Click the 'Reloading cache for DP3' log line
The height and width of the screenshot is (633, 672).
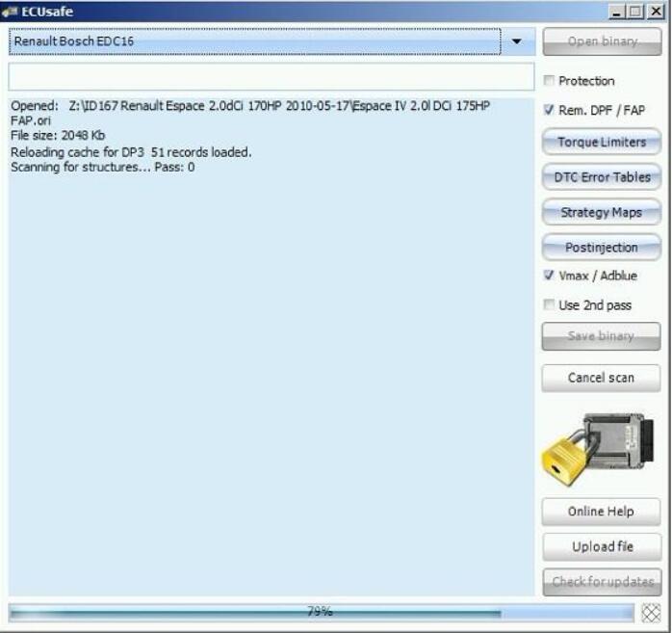pyautogui.click(x=131, y=152)
